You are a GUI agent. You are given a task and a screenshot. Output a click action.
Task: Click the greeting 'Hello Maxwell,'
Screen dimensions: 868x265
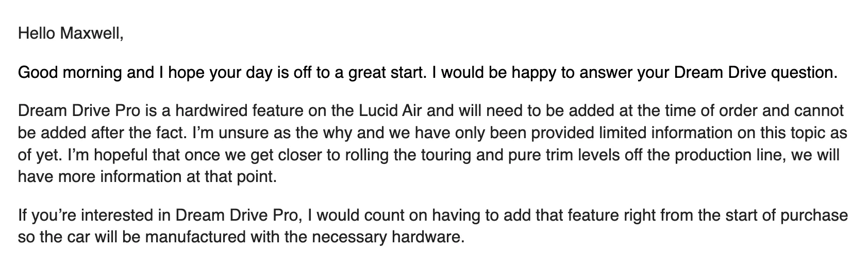(71, 34)
